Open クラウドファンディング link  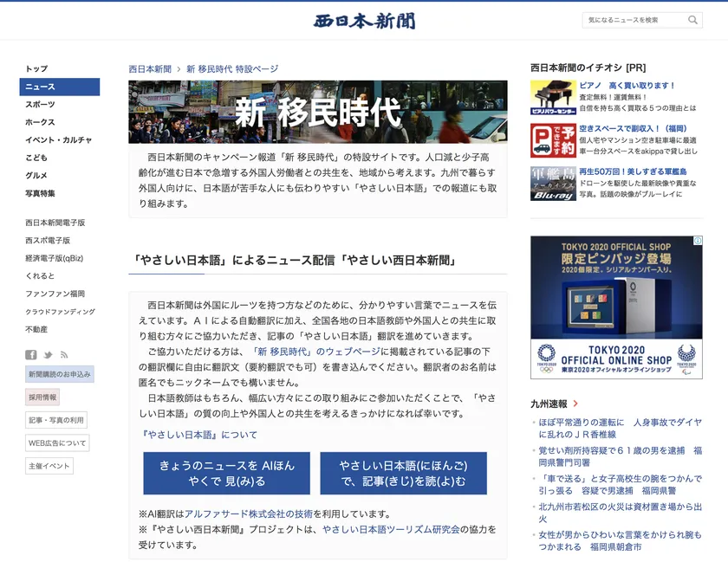[x=61, y=312]
